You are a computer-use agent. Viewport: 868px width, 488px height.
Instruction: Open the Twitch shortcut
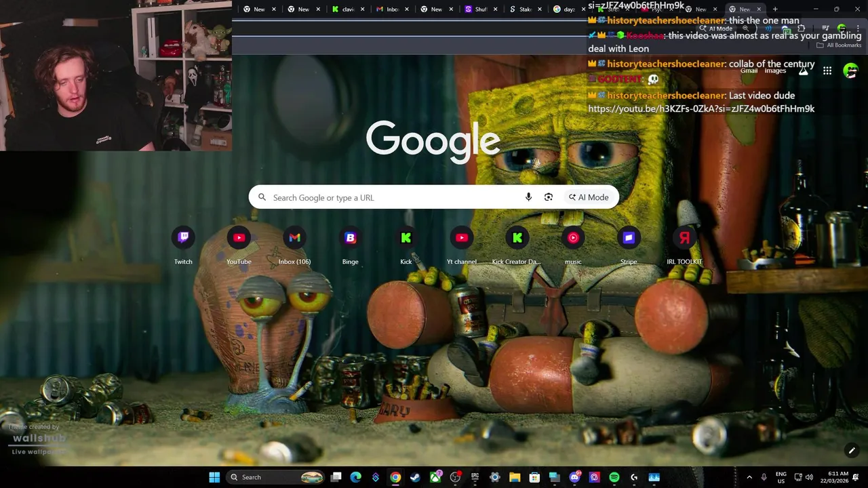[x=183, y=245]
